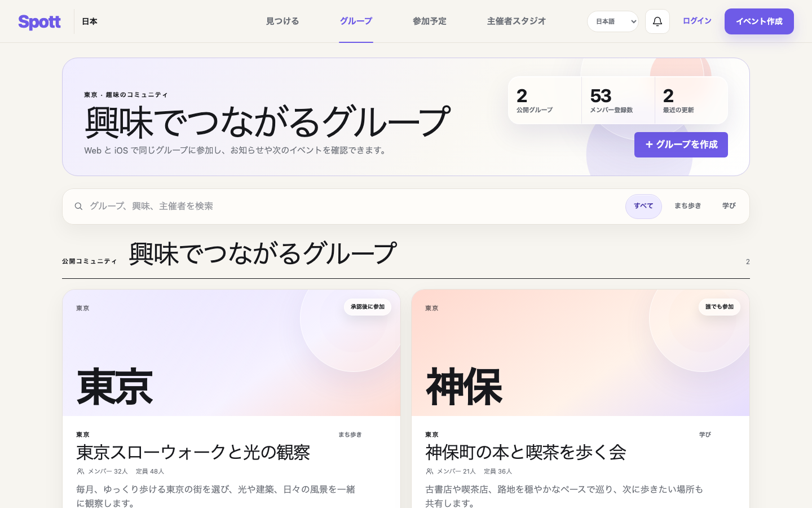The height and width of the screenshot is (508, 812).
Task: Click まち歩き tag on Tokyo card
Action: coord(350,435)
